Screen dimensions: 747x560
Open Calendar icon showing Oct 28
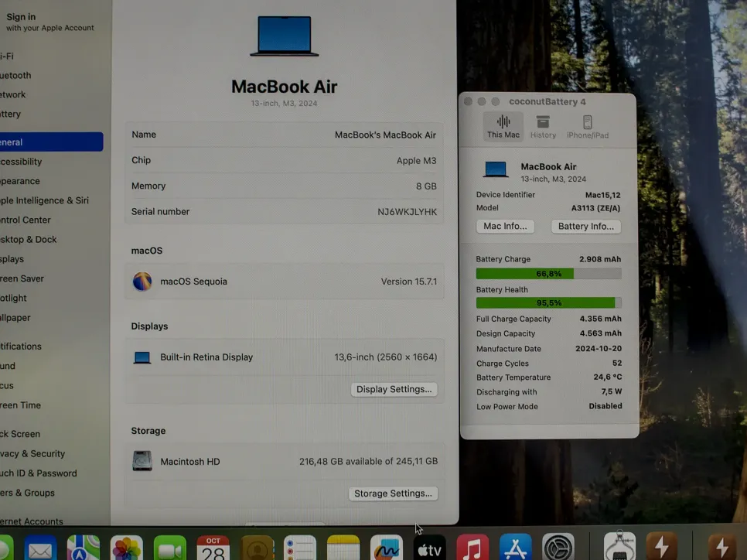point(213,549)
